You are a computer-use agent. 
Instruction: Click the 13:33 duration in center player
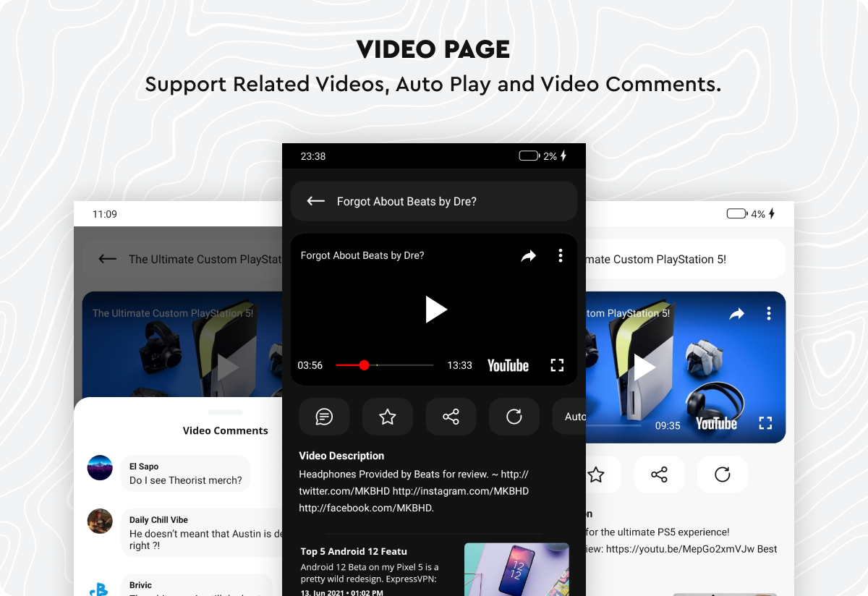click(x=459, y=365)
